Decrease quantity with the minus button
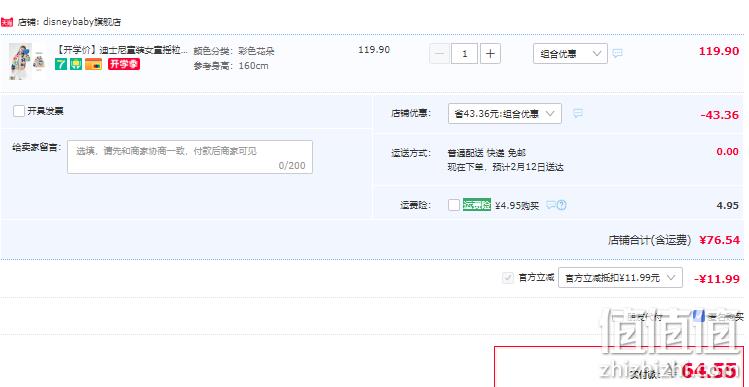 pos(439,54)
